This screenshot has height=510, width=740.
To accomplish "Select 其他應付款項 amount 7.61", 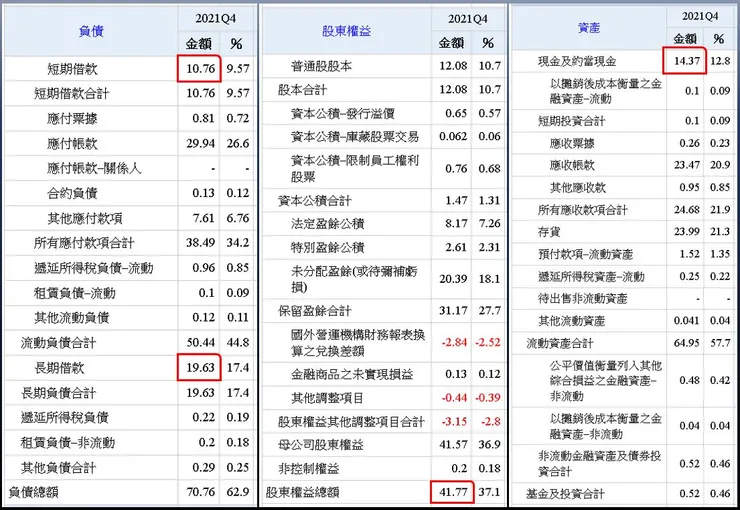I will pyautogui.click(x=203, y=218).
